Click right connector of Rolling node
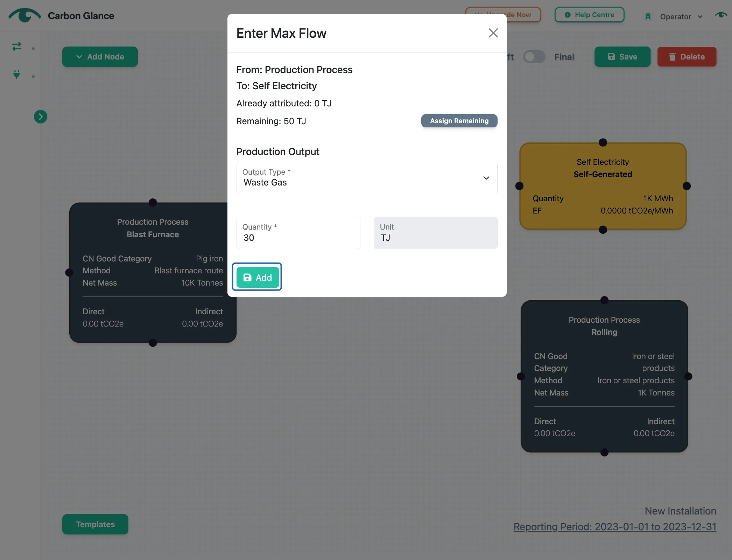The height and width of the screenshot is (560, 732). pyautogui.click(x=688, y=376)
